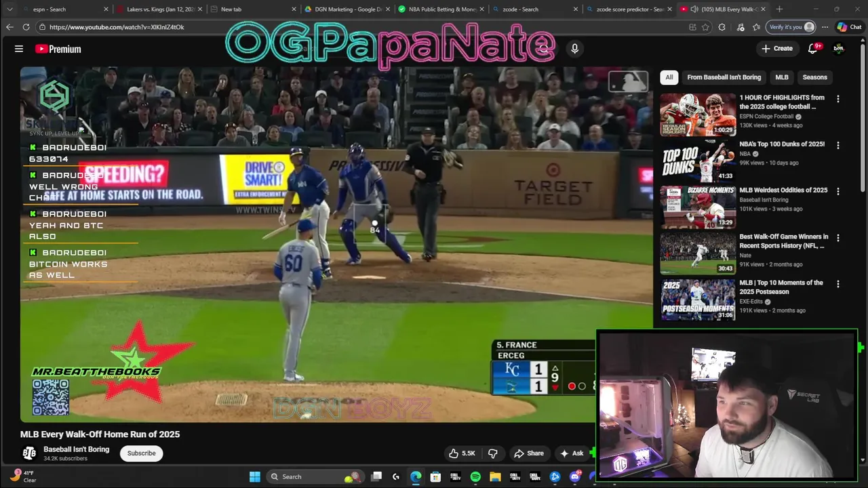Switch to zcode score predictor tab

[627, 9]
